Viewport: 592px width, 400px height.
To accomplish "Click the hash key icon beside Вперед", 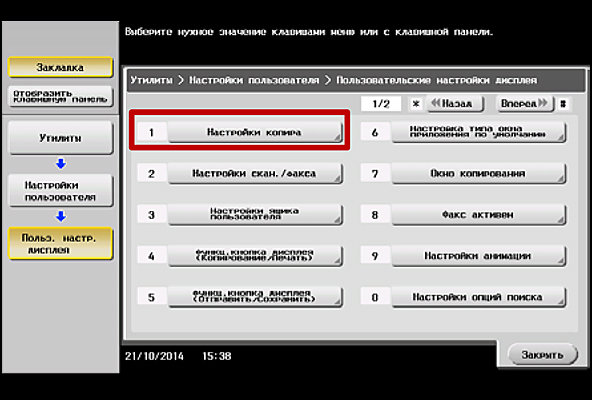I will [563, 104].
